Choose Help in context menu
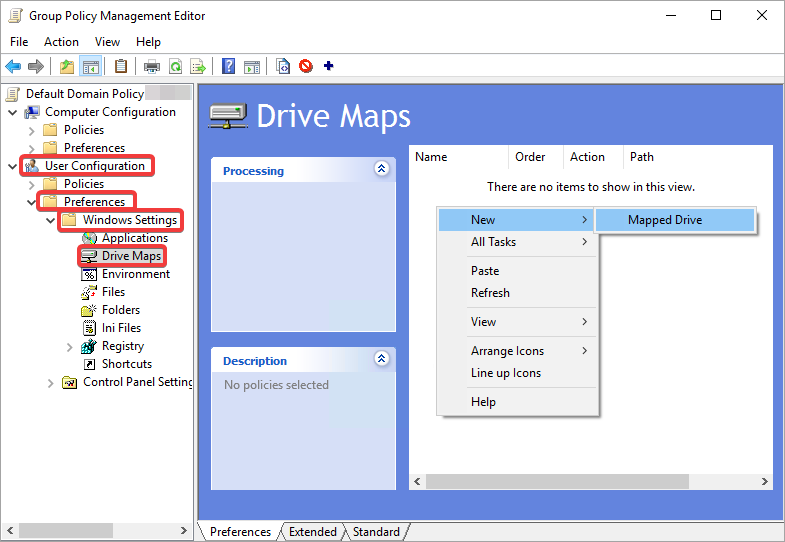 coord(518,402)
